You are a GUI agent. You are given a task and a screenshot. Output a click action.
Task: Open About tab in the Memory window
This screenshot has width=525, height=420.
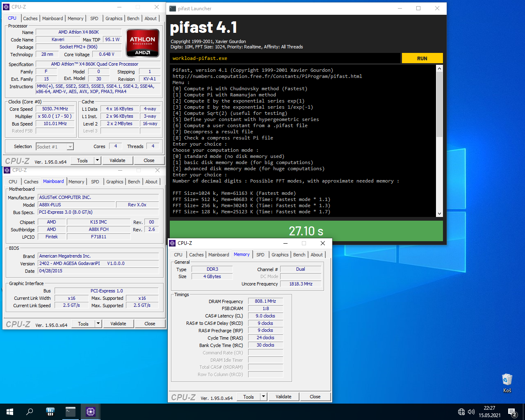[x=317, y=255]
